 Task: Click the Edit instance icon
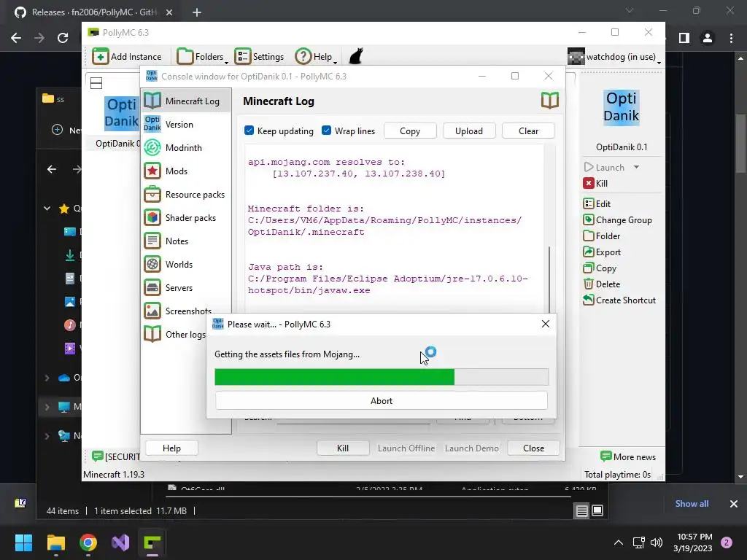click(589, 204)
